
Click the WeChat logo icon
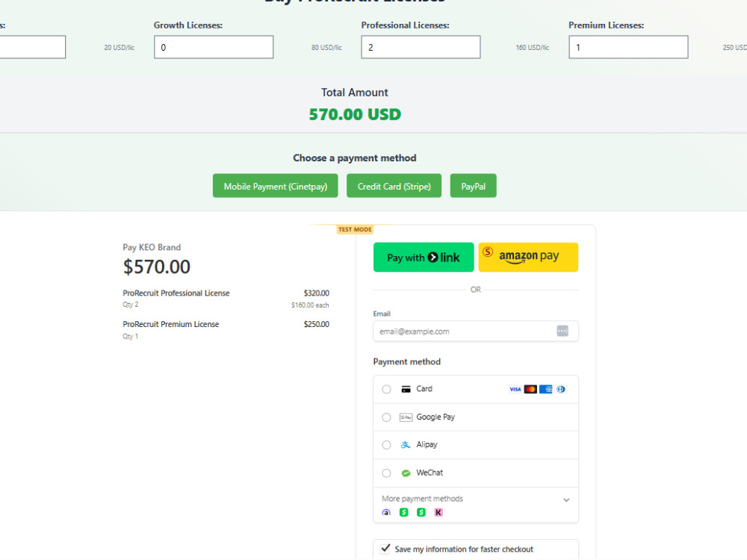pos(406,473)
